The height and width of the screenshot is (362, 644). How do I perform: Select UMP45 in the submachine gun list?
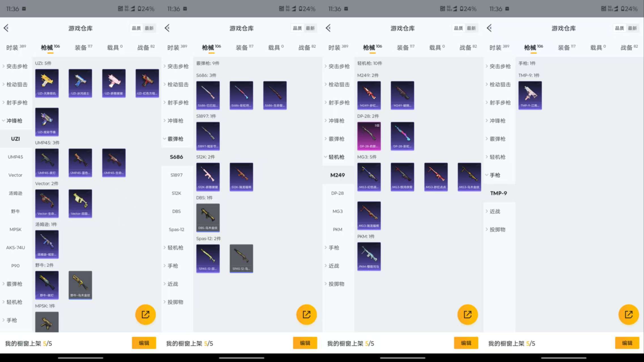coord(16,157)
